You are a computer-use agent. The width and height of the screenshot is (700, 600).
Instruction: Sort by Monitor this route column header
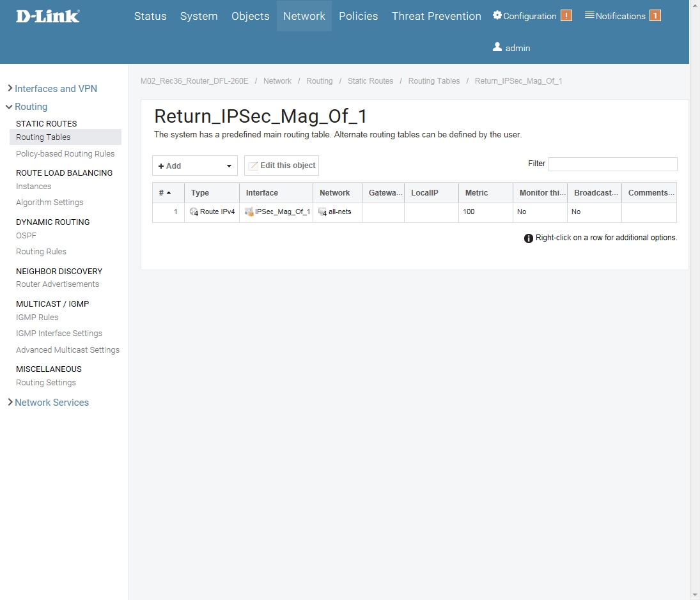tap(540, 193)
